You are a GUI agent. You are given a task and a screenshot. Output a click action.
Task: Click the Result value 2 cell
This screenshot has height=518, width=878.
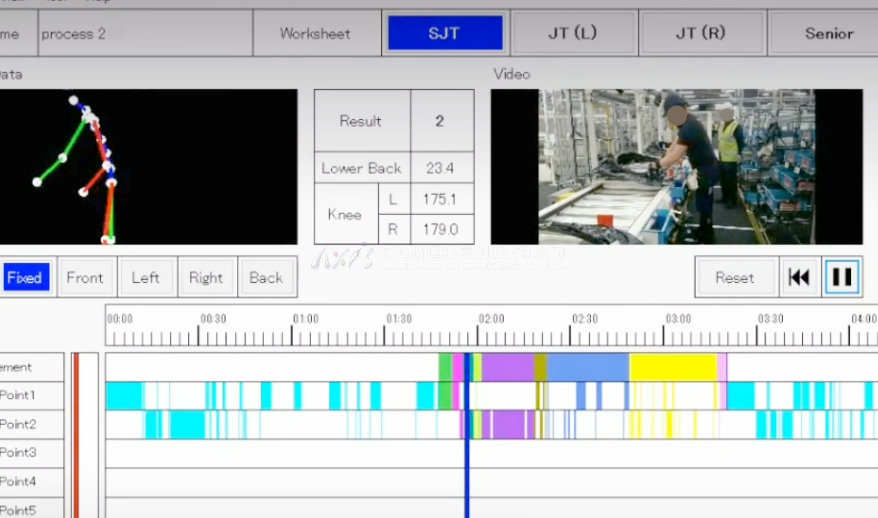442,121
